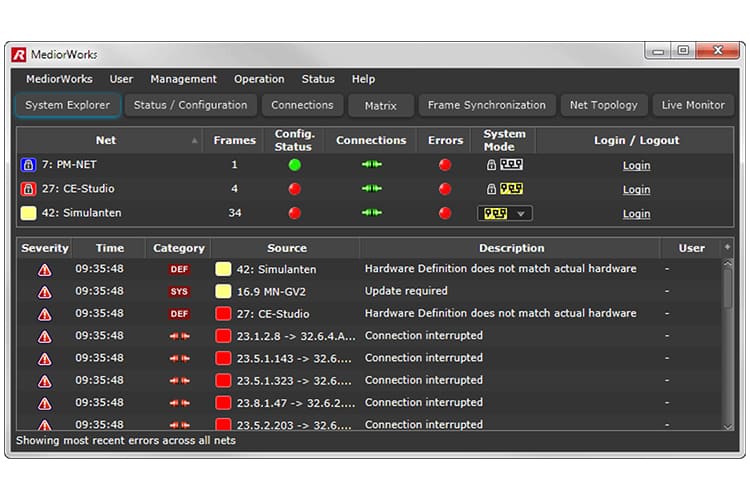This screenshot has width=750, height=500.
Task: Sort errors by Source column header
Action: tap(287, 248)
